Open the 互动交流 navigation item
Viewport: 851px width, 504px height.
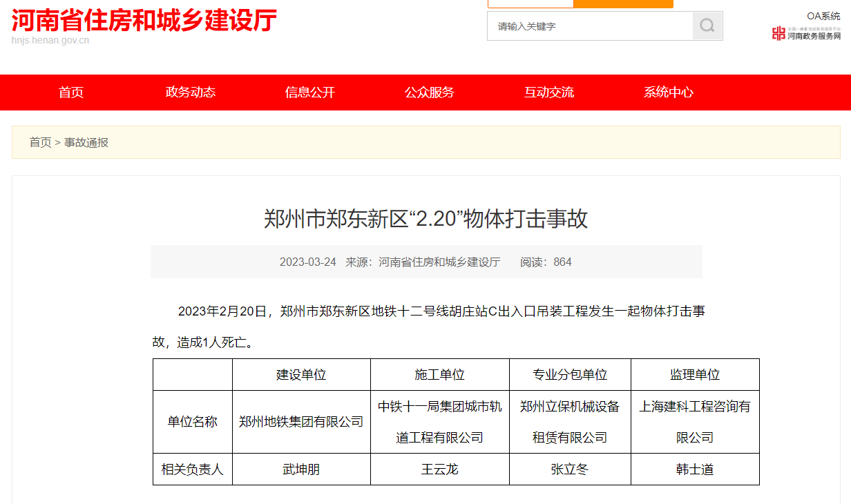tap(549, 93)
